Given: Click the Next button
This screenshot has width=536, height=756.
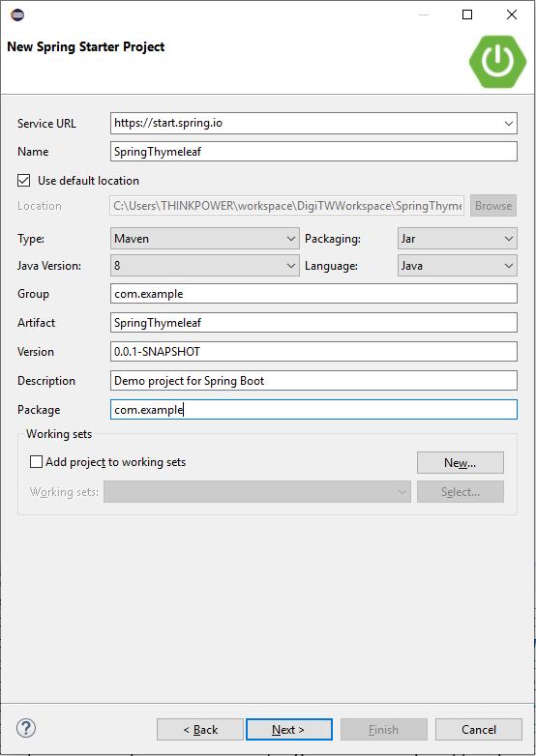Looking at the screenshot, I should coord(289,730).
